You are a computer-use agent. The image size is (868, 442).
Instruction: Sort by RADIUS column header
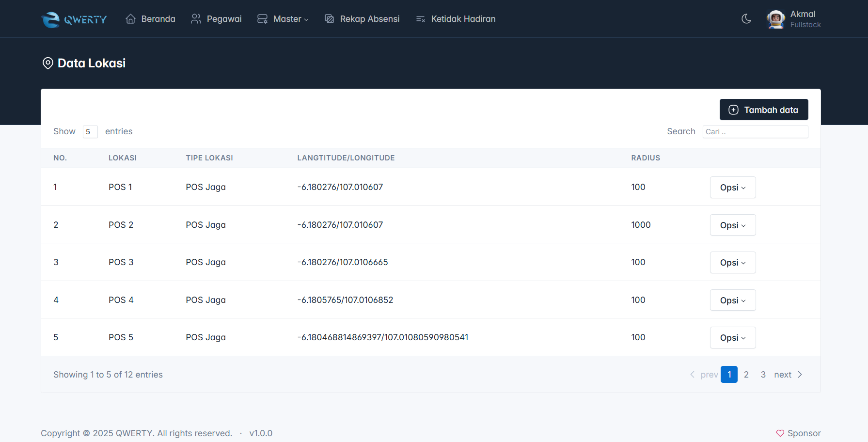(646, 158)
